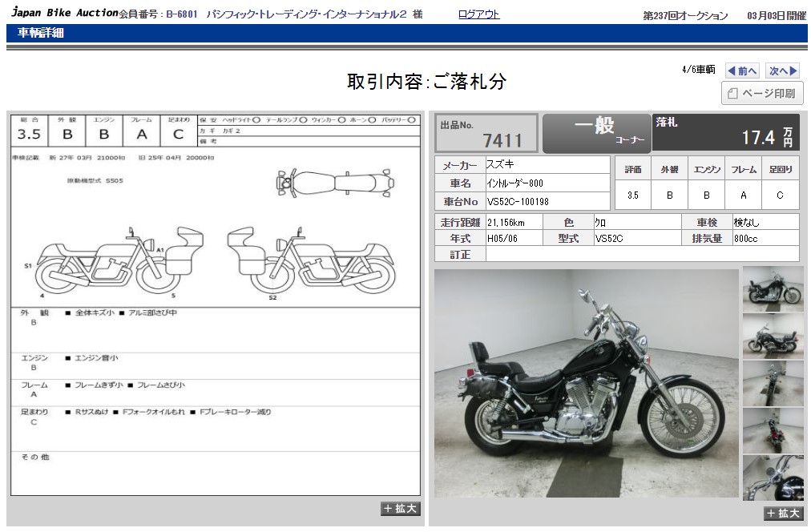Click the large main motorcycle photo
The image size is (811, 532).
[586, 383]
